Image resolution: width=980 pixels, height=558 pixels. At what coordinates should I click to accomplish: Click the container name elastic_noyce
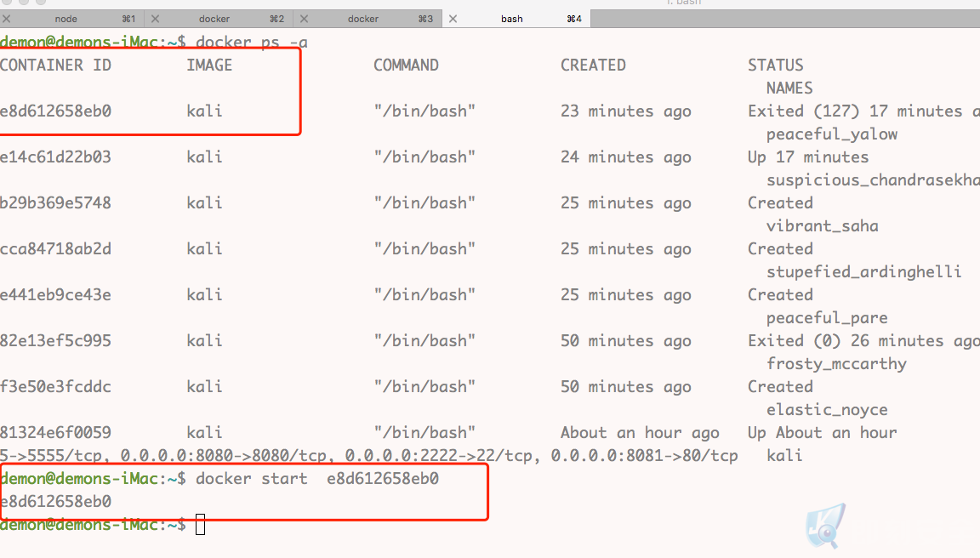(x=827, y=410)
